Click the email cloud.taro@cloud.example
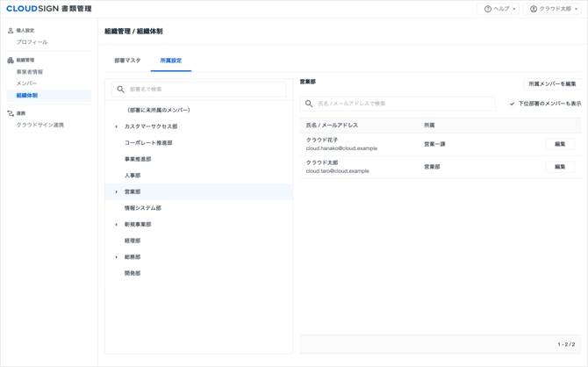The image size is (588, 367). pos(338,171)
